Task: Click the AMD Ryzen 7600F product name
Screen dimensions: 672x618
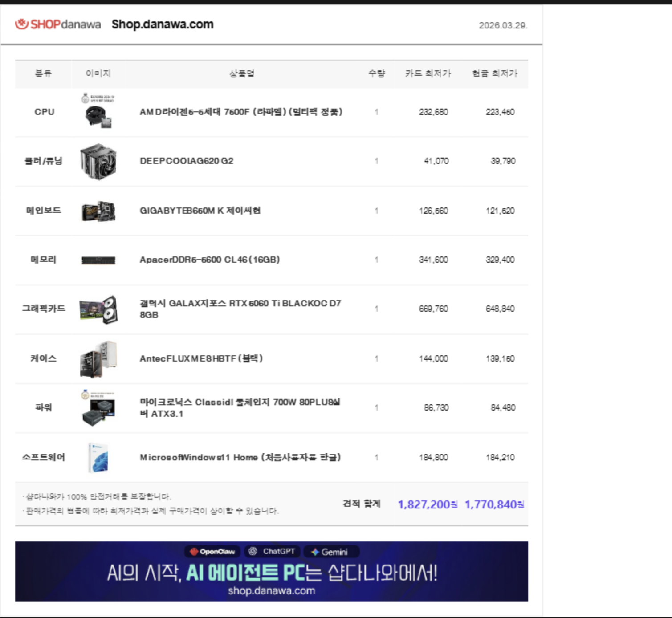Action: [241, 112]
